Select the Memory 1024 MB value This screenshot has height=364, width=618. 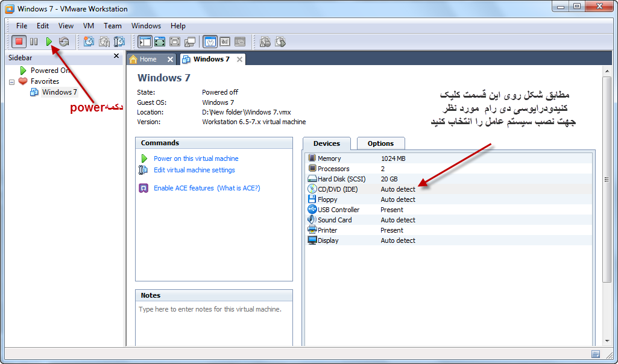pyautogui.click(x=393, y=158)
